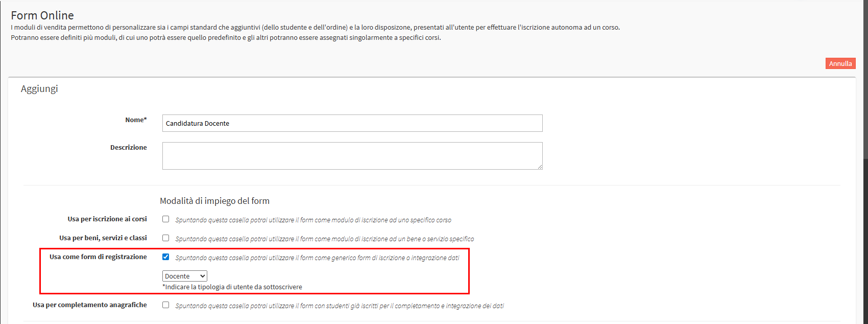Click the Nome* field label
Image resolution: width=868 pixels, height=324 pixels.
tap(136, 120)
